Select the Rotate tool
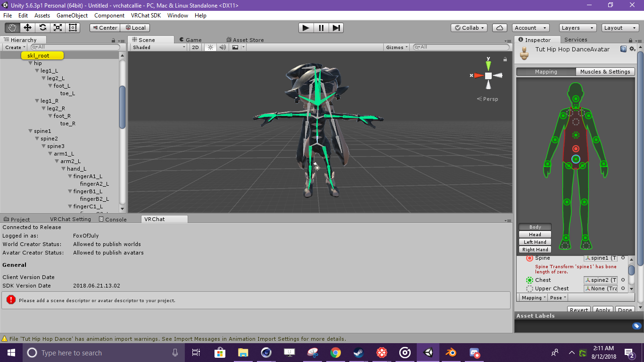The width and height of the screenshot is (644, 362). coord(42,28)
